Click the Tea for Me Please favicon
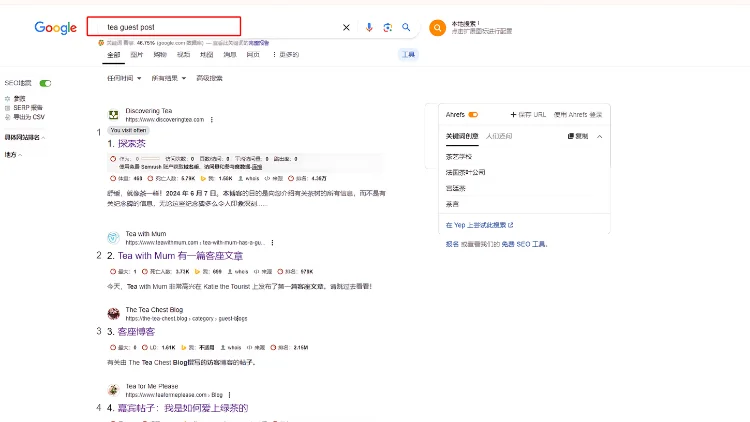The height and width of the screenshot is (422, 750). (113, 389)
